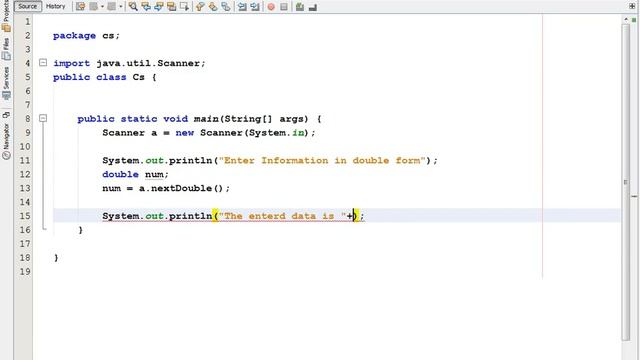This screenshot has height=360, width=640.
Task: Open the first small dropdown arrow in editor toolbar
Action: click(102, 7)
